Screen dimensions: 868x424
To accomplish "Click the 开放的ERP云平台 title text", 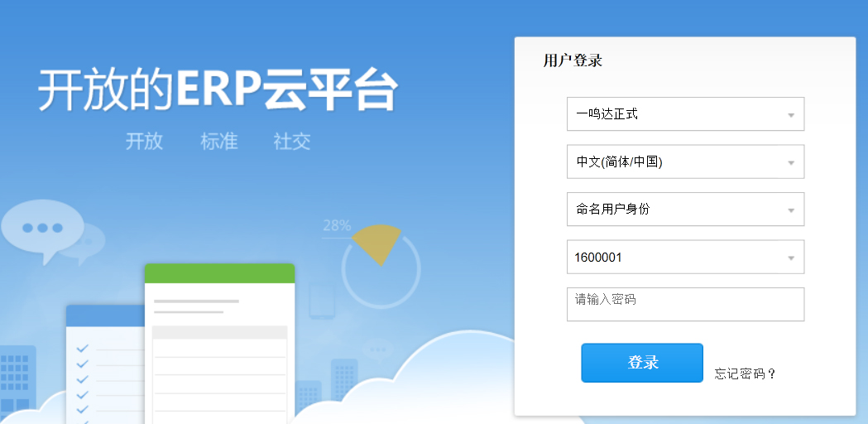I will pyautogui.click(x=218, y=90).
